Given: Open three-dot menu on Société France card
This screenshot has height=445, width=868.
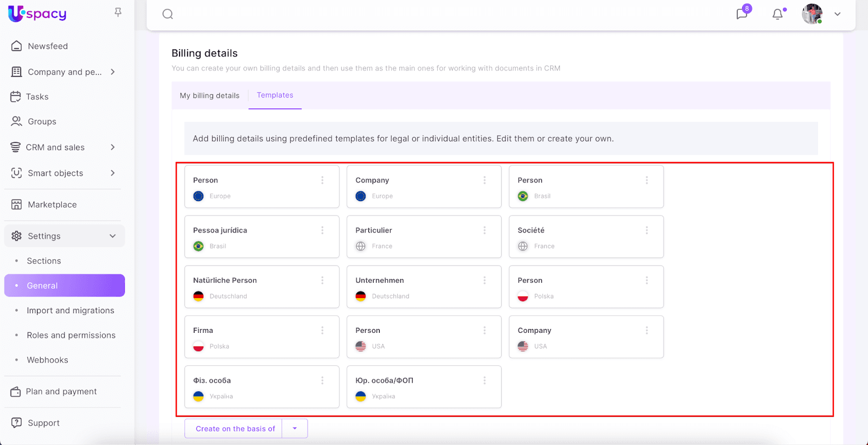Looking at the screenshot, I should click(647, 230).
